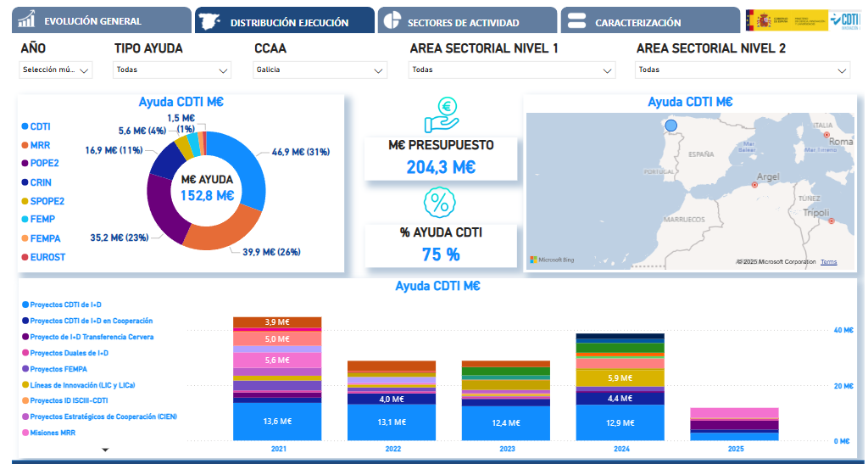Image resolution: width=868 pixels, height=464 pixels.
Task: Click the 16,9 M€ (11%) donut label
Action: pos(114,150)
